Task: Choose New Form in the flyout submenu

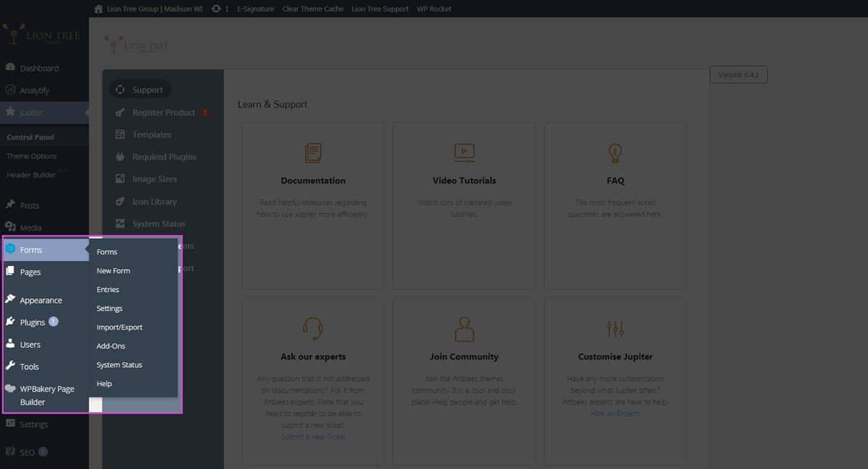Action: coord(114,271)
